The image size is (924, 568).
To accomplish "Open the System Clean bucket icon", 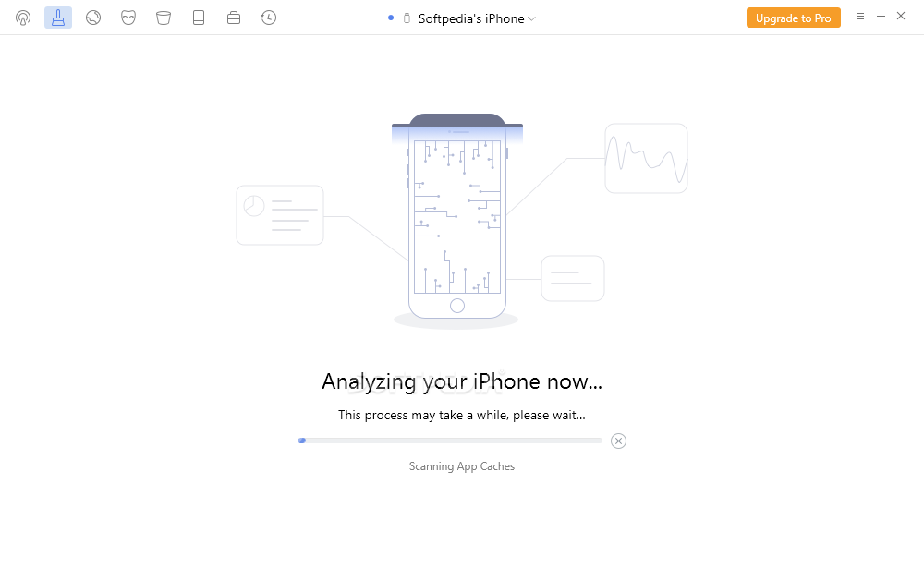I will pyautogui.click(x=164, y=18).
